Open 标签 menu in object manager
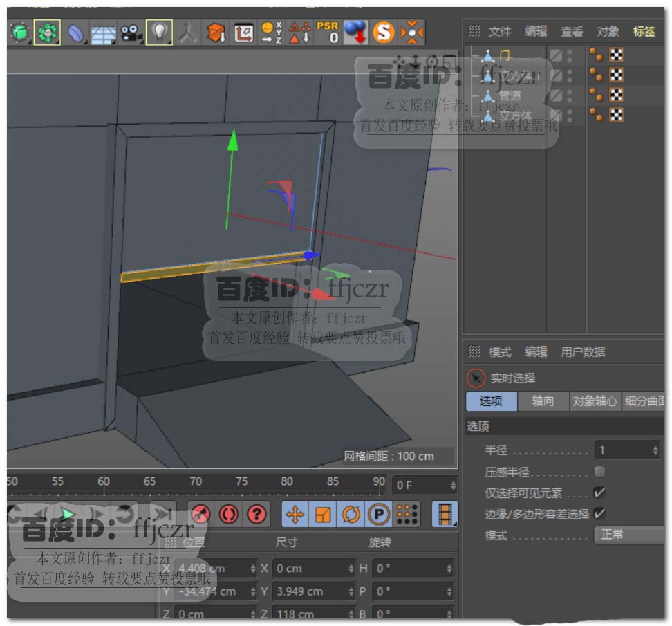672x626 pixels. coord(644,31)
